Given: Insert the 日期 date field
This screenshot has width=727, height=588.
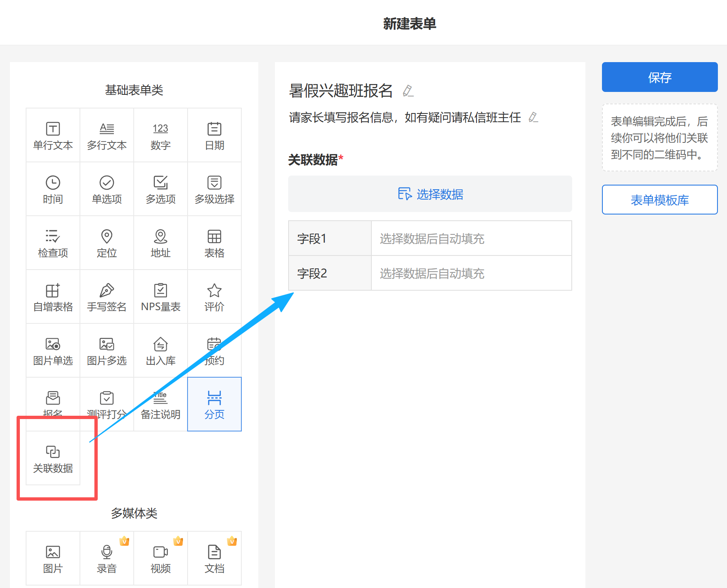Looking at the screenshot, I should point(214,135).
